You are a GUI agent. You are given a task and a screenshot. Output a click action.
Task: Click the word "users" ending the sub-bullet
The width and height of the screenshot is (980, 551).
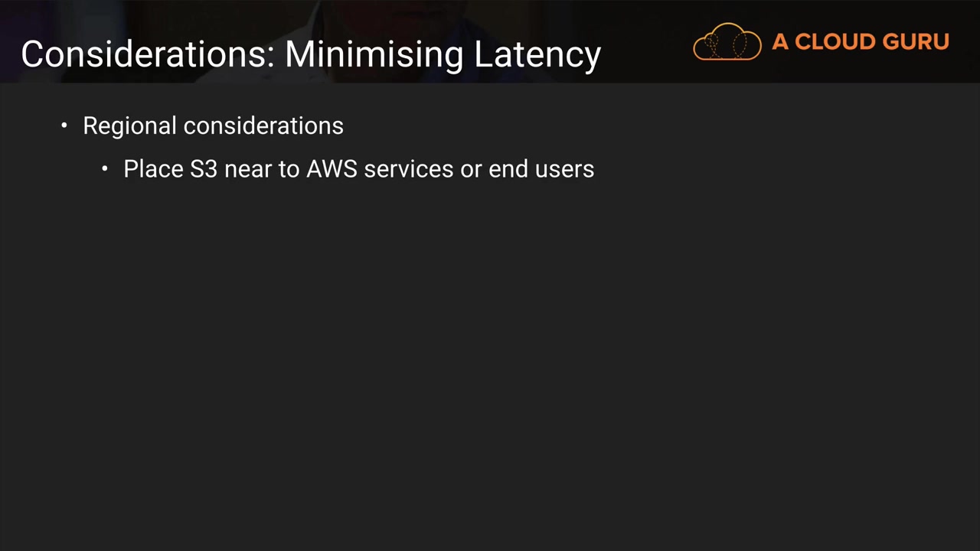[x=564, y=169]
